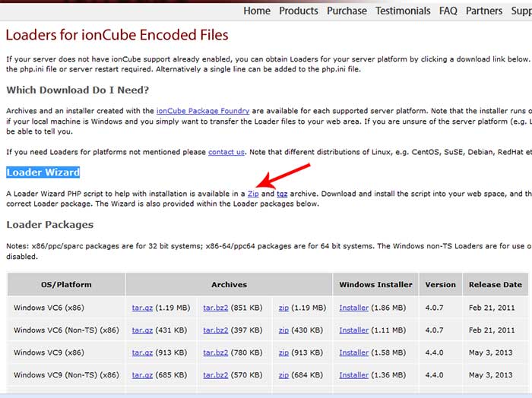This screenshot has width=532, height=398.
Task: Click version 4.4.0 in Windows VC9 (x86) row
Action: pyautogui.click(x=434, y=352)
